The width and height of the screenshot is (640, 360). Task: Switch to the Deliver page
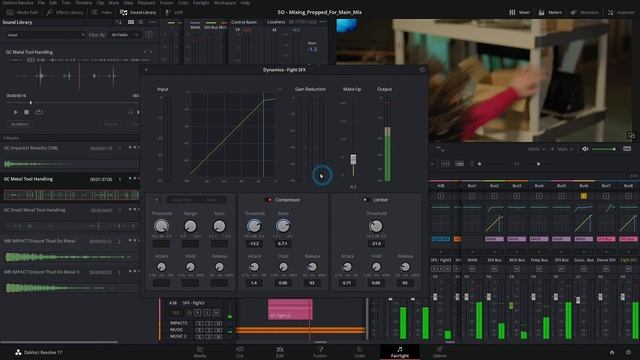[440, 352]
